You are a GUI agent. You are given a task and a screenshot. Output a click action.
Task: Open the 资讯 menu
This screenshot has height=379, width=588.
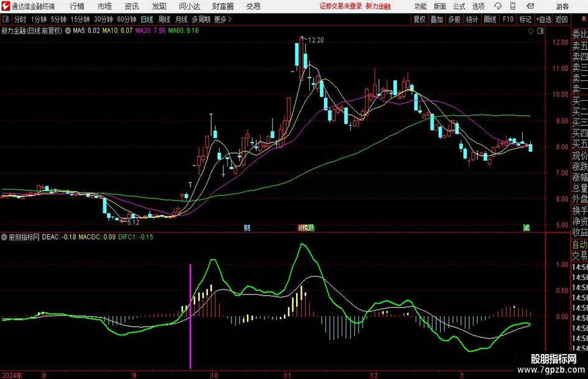coord(132,6)
